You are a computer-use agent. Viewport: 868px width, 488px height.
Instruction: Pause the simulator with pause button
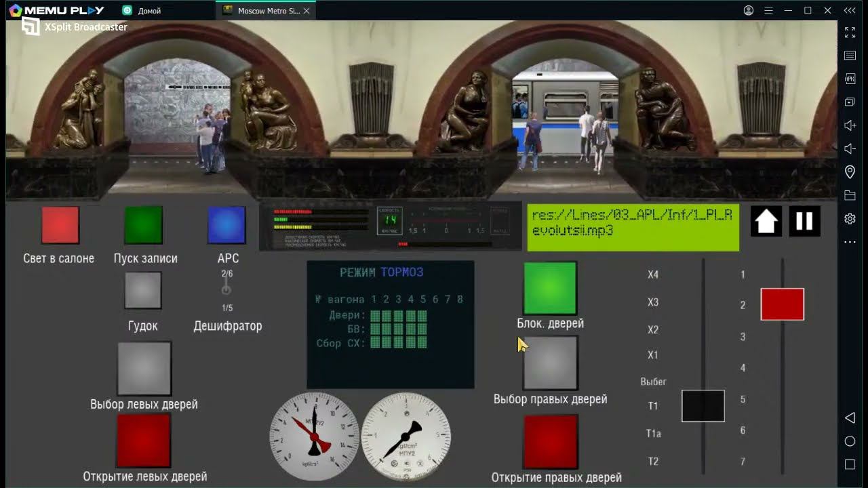click(x=805, y=221)
